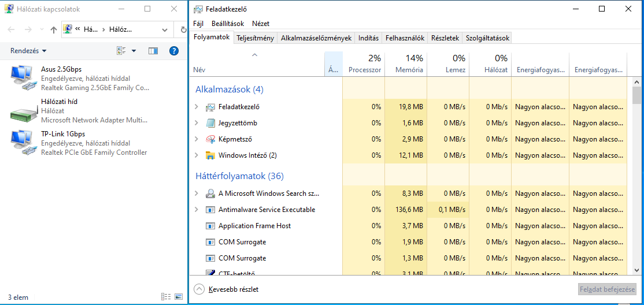Click the Windows Intéző folder icon

tap(210, 155)
